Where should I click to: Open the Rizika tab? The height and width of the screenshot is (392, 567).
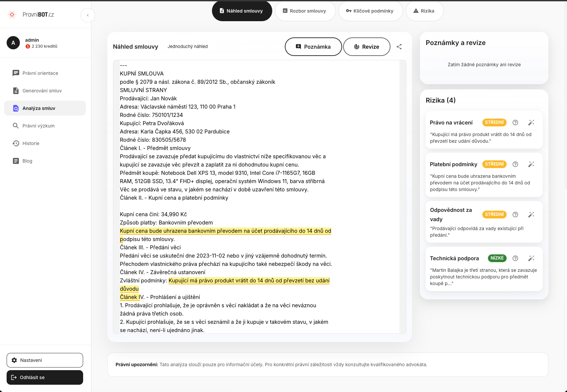click(425, 11)
